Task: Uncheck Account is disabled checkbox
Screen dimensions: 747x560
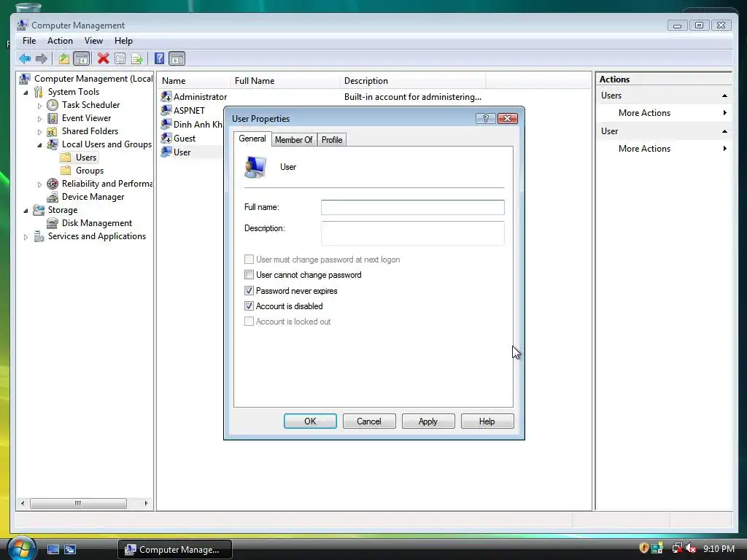Action: pyautogui.click(x=249, y=306)
